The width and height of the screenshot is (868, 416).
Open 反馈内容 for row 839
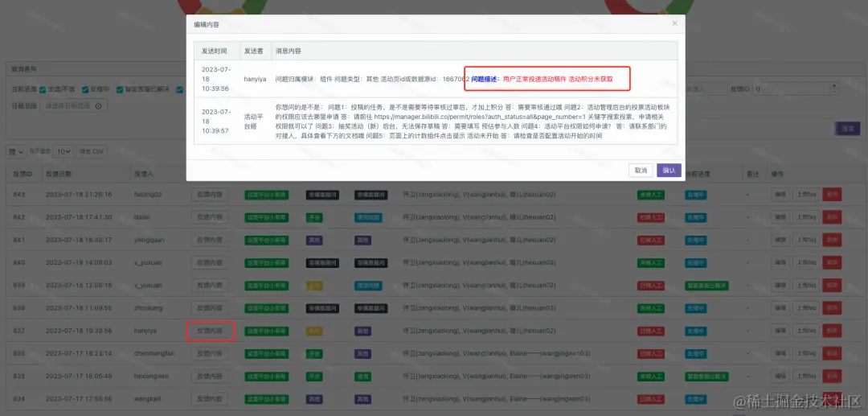[x=209, y=286]
